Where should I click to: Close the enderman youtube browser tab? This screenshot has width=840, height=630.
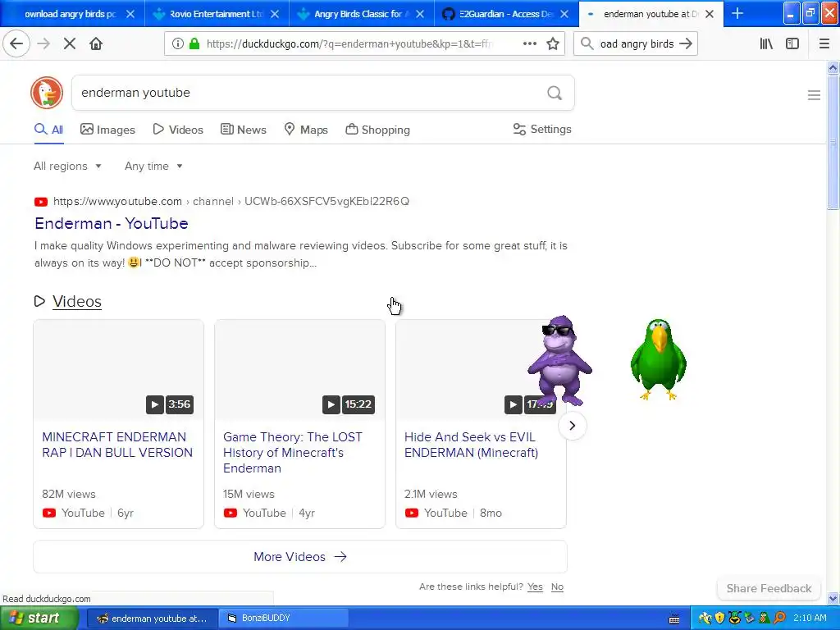[x=710, y=14]
